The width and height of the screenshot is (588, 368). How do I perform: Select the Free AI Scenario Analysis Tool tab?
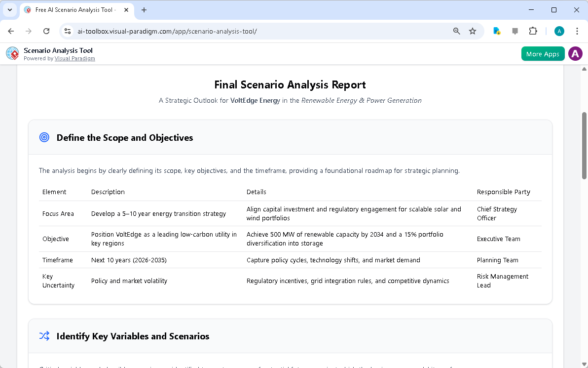pos(74,10)
